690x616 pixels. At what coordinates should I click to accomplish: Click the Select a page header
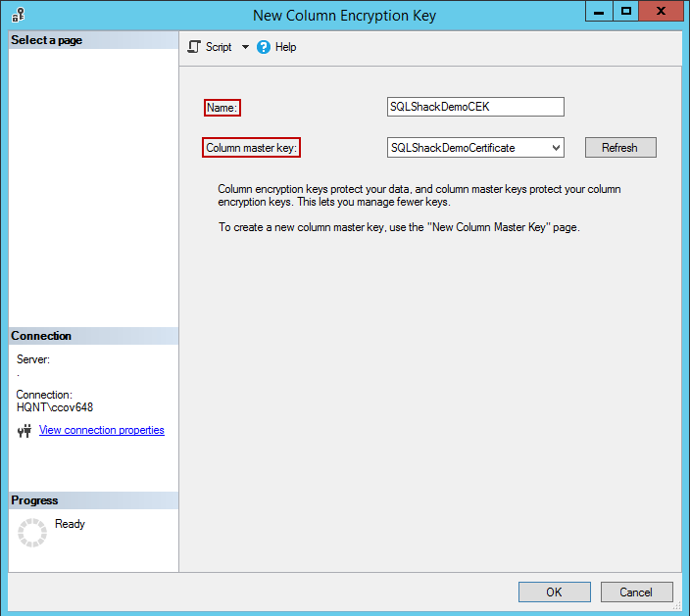93,40
